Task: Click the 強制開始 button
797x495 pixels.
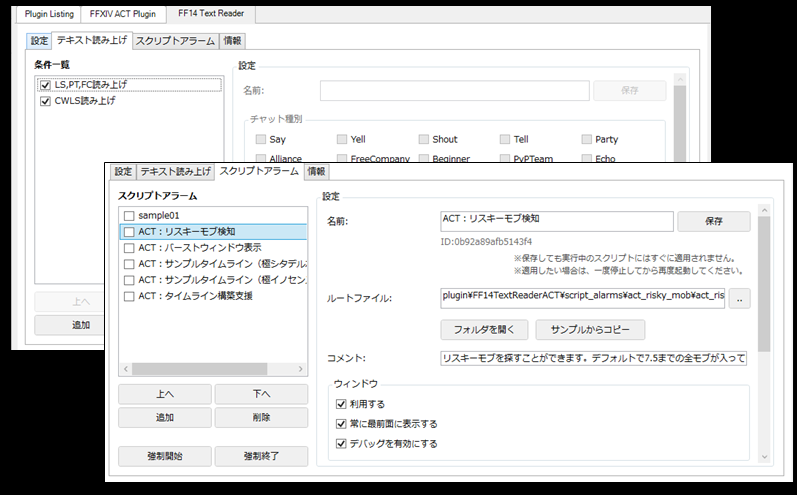Action: click(x=165, y=456)
